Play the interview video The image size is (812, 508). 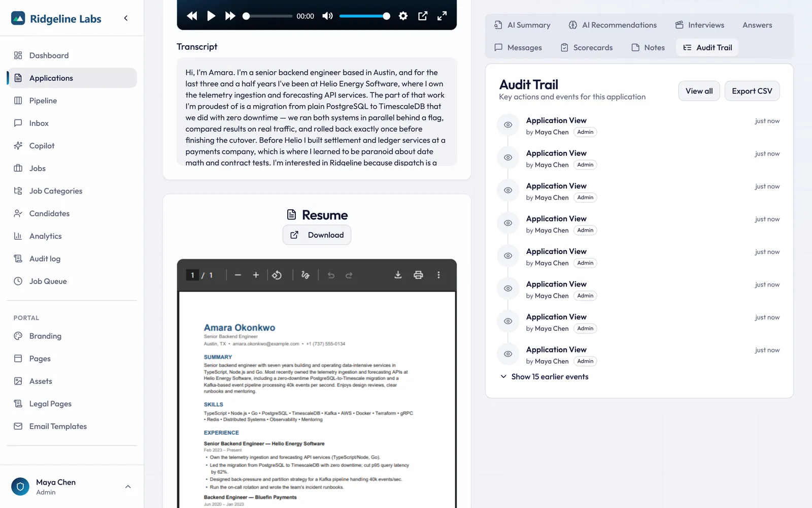211,16
